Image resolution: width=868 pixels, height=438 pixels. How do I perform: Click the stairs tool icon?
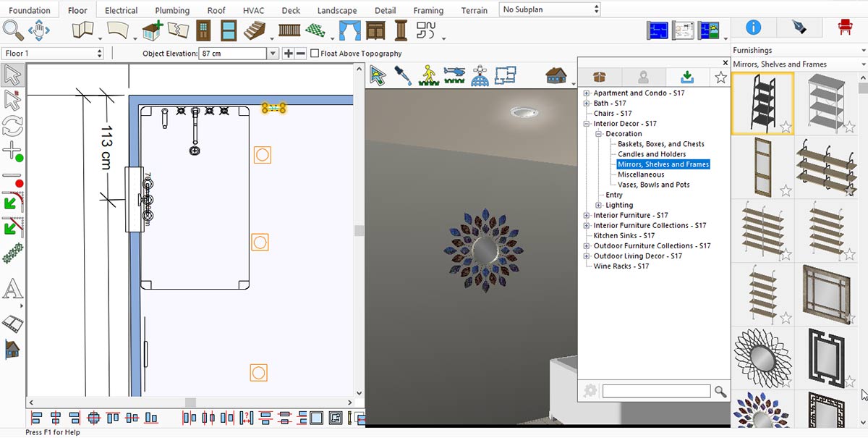253,30
